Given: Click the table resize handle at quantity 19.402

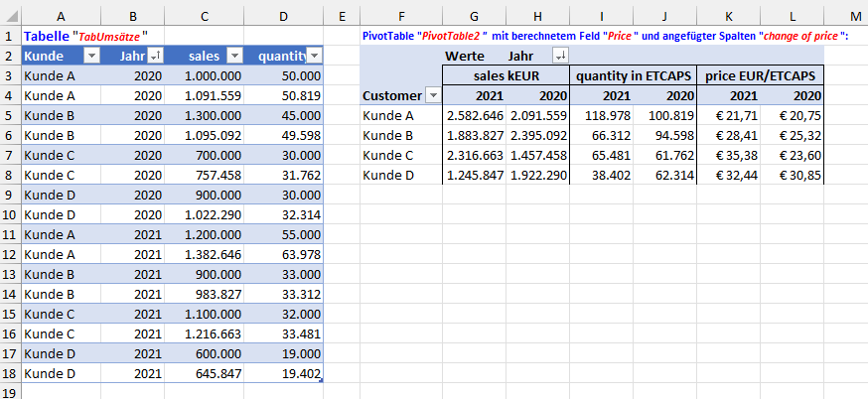Looking at the screenshot, I should tap(321, 381).
